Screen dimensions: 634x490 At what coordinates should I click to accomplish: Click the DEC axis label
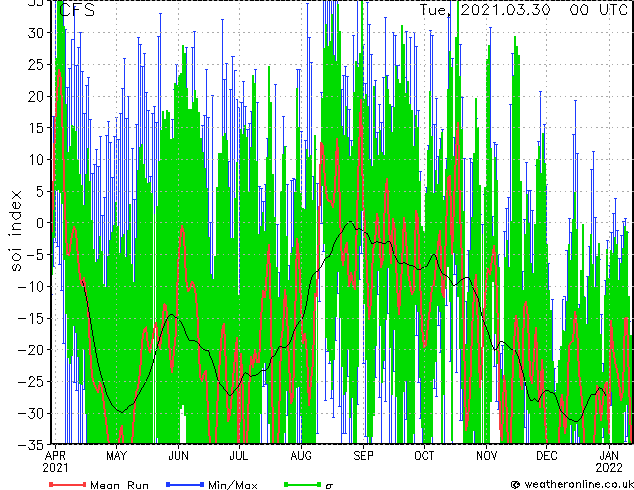(547, 456)
